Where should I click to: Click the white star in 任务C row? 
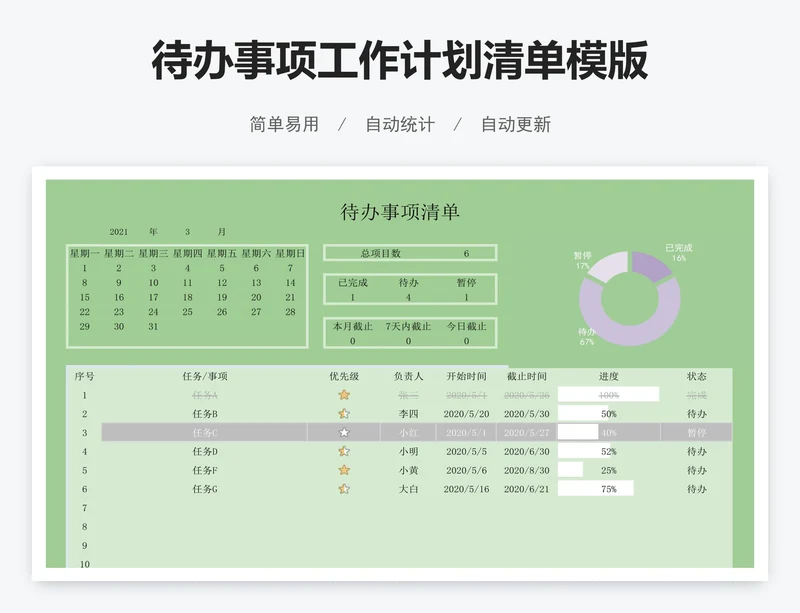coord(344,432)
